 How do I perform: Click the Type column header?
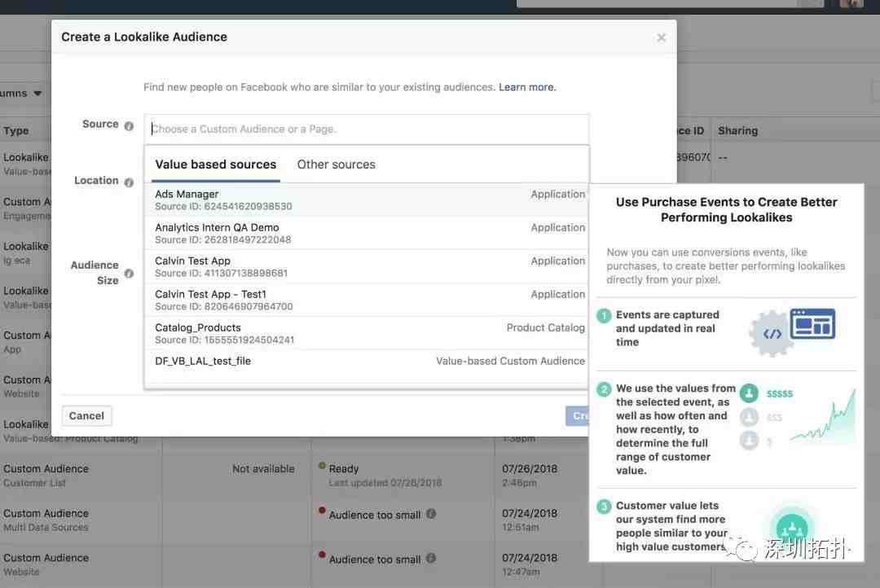pos(15,131)
